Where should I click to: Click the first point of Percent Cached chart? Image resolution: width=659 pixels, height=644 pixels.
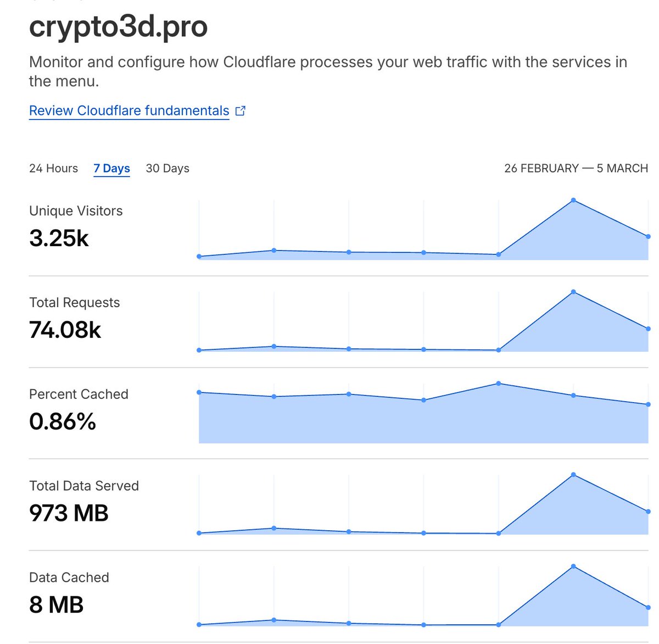click(x=199, y=392)
